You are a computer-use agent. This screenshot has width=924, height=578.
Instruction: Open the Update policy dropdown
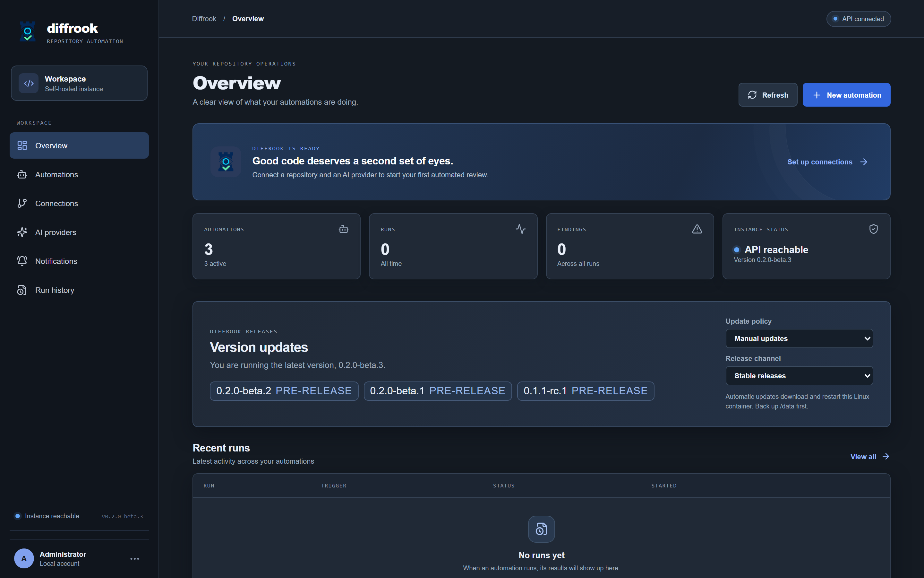tap(799, 339)
